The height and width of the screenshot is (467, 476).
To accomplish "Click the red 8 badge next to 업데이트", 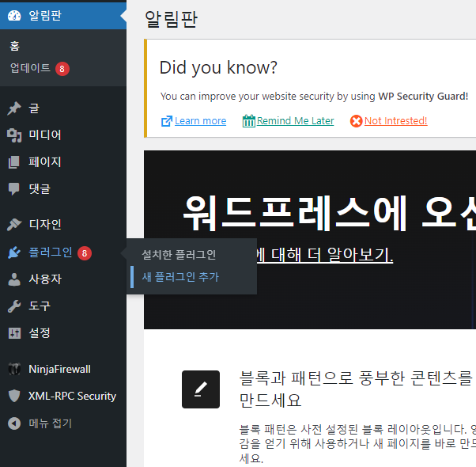I will (x=62, y=69).
